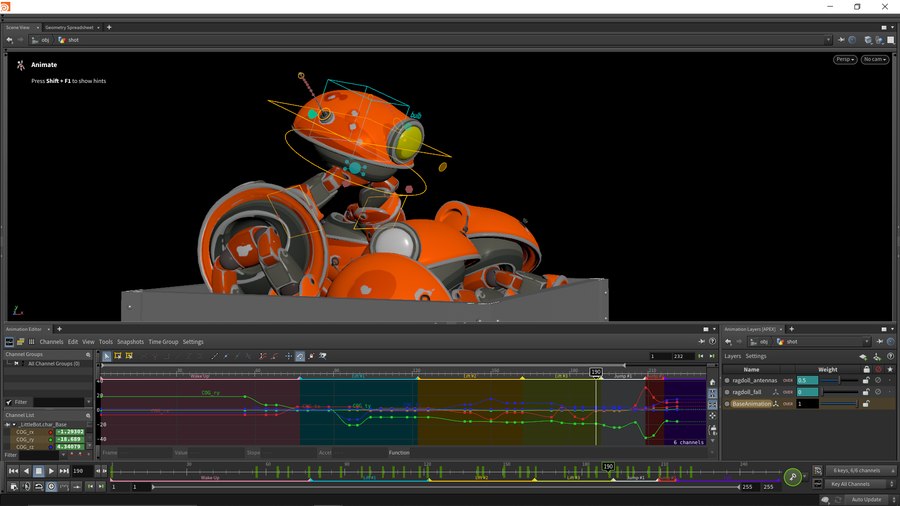The height and width of the screenshot is (506, 900).
Task: Toggle lock on ragdoll_antennas layer
Action: click(866, 380)
